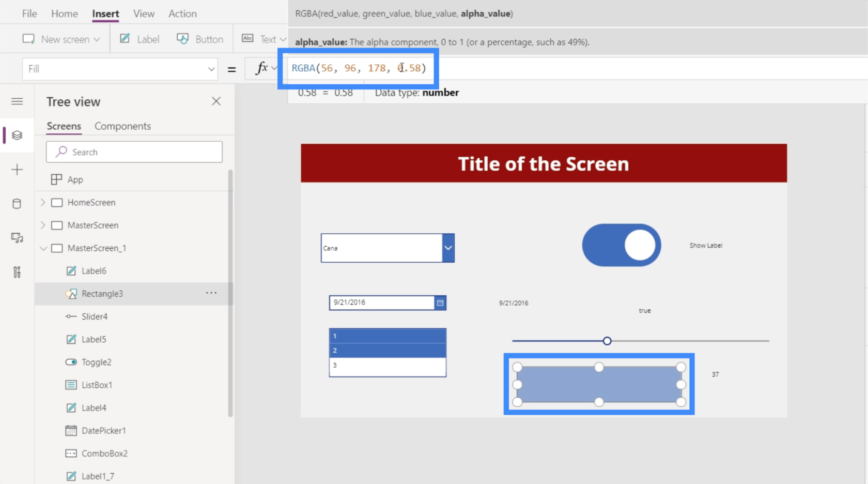Open the Data sources cylinder icon
This screenshot has width=868, height=484.
17,204
